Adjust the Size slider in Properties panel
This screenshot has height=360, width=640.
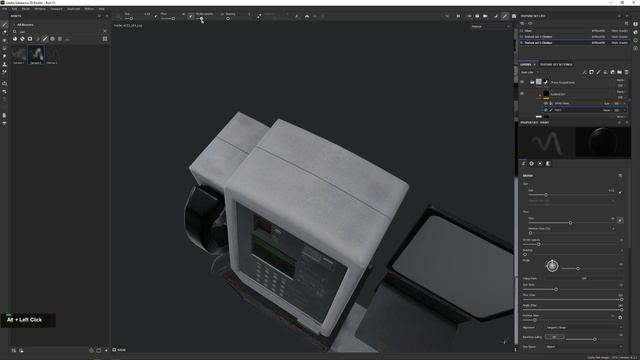571,195
